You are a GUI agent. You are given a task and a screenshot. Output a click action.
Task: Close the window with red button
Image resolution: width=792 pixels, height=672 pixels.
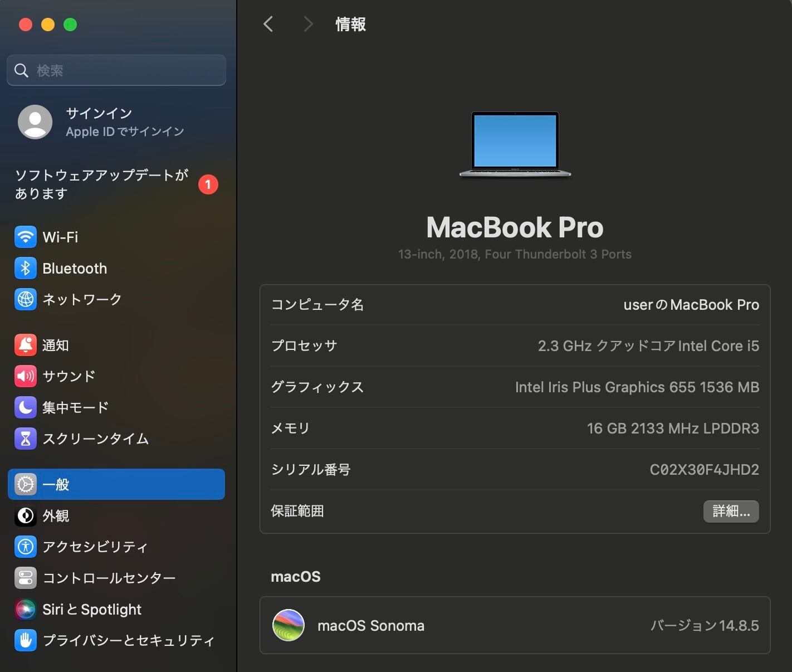26,25
